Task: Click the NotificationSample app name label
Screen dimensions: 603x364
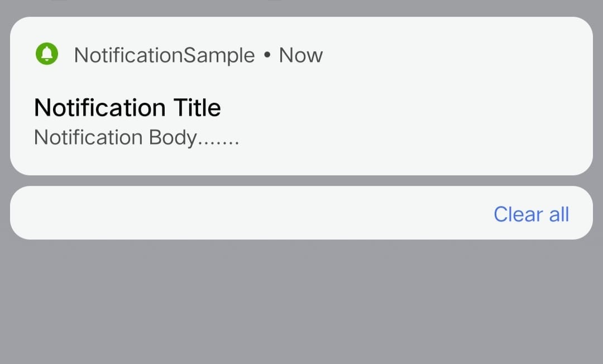Action: tap(164, 54)
